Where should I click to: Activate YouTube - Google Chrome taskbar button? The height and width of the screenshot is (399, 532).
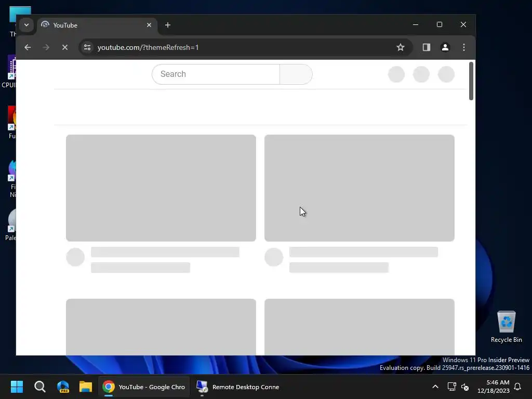(x=144, y=387)
